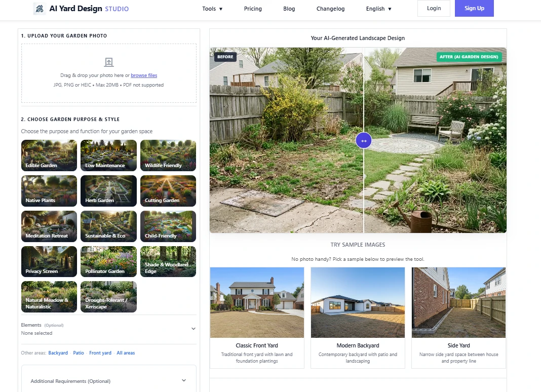541x392 pixels.
Task: Click the 'Contemporary backyard with patio' description
Action: coord(358,358)
